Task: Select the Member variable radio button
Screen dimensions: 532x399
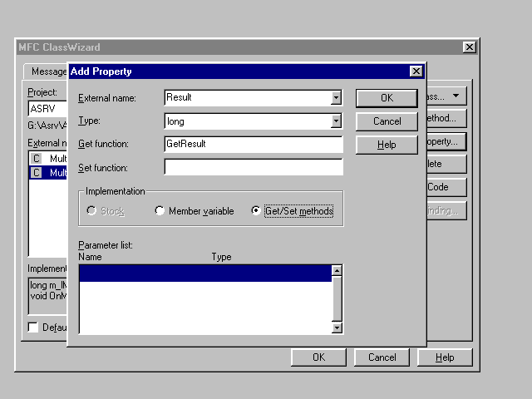Action: [x=160, y=211]
